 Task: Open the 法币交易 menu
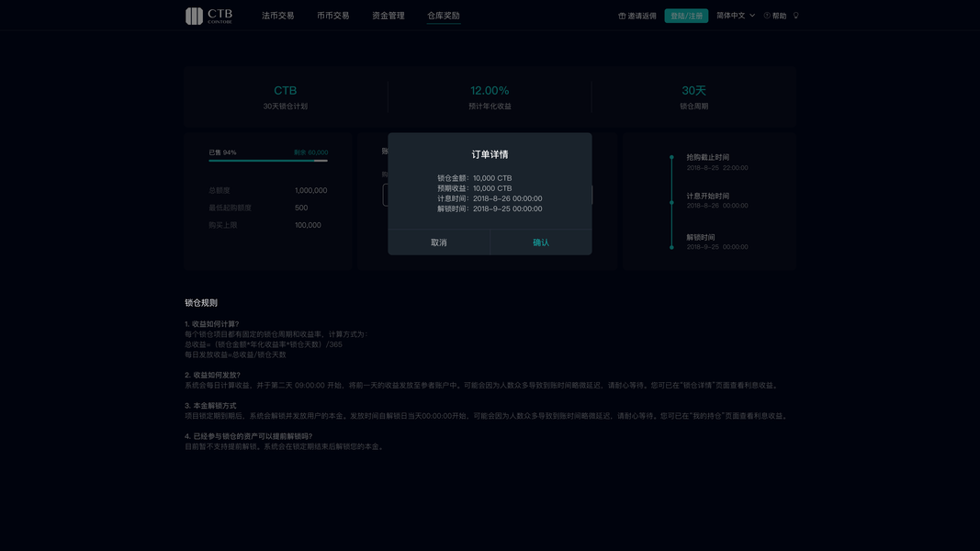tap(277, 16)
